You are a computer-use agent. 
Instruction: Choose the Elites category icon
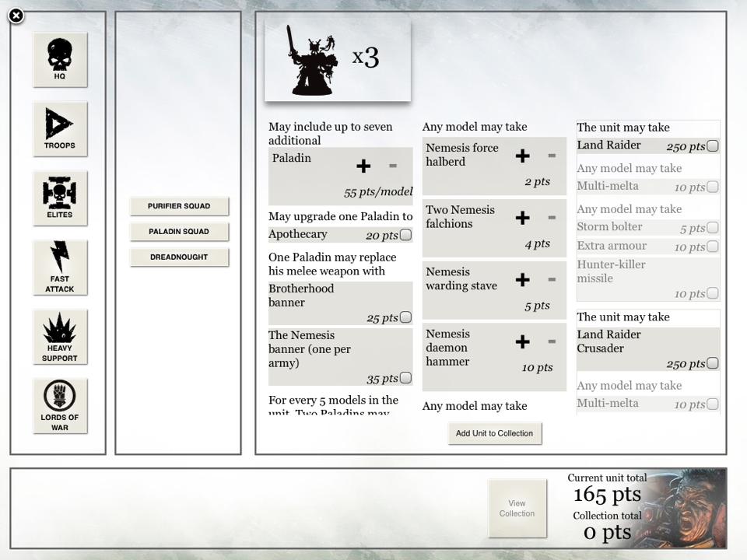click(60, 198)
